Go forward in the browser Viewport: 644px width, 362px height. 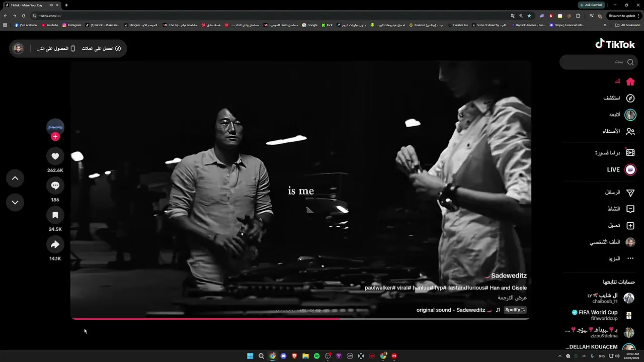coord(15,16)
